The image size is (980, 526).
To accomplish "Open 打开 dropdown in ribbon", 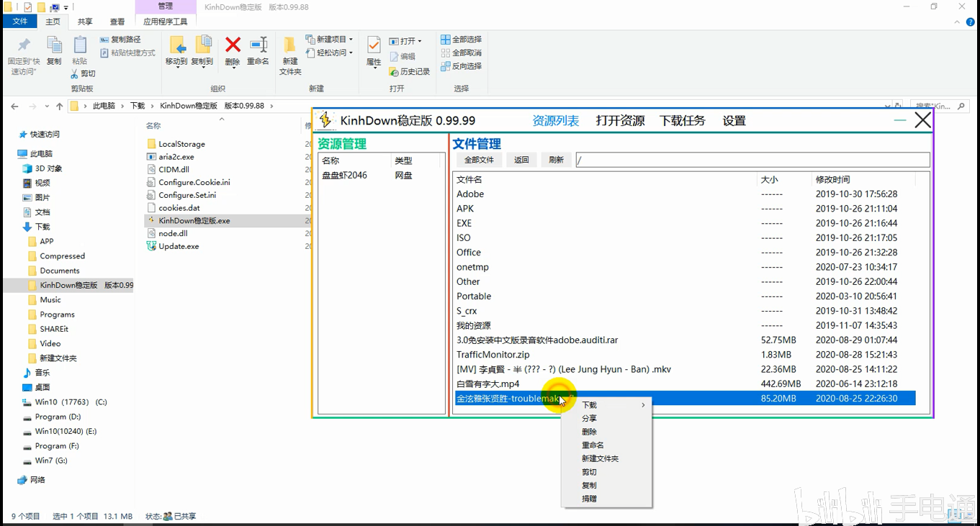I will coord(405,41).
